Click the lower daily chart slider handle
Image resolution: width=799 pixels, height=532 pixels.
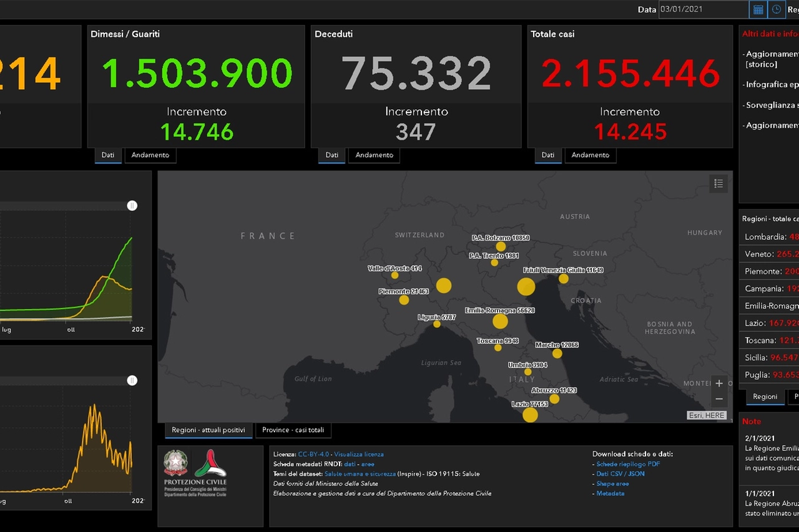(x=132, y=380)
